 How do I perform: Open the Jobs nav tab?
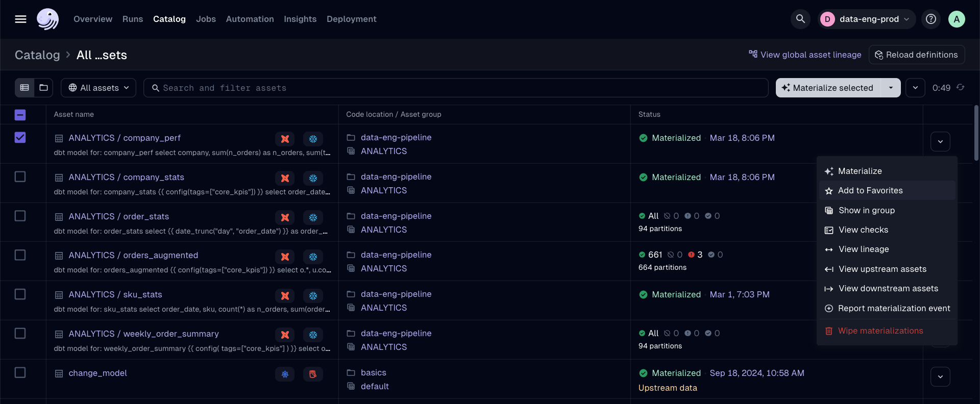click(x=206, y=19)
